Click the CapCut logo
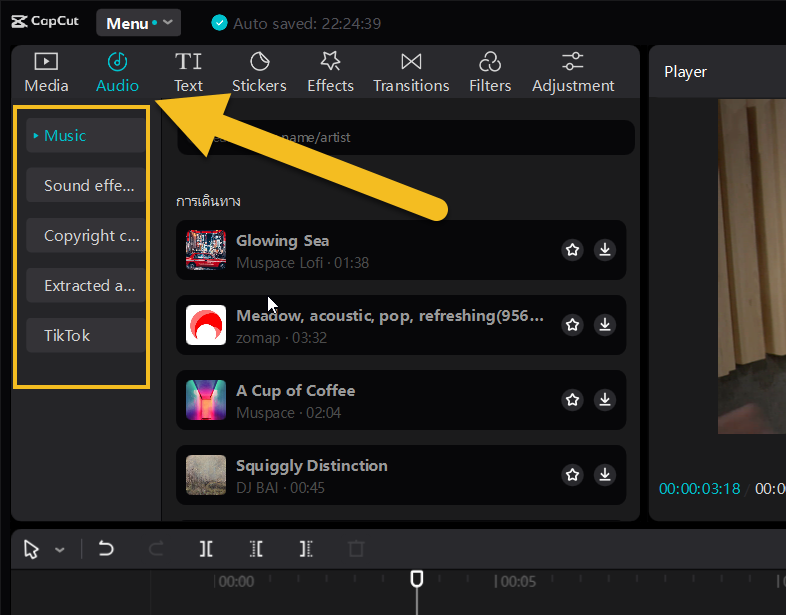This screenshot has width=786, height=615. (x=45, y=21)
